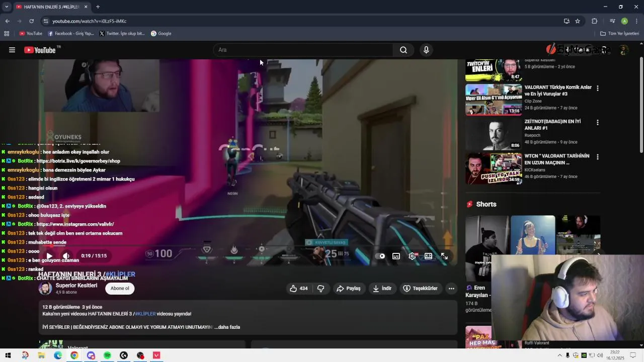This screenshot has width=644, height=362.
Task: Play the video with play button
Action: tap(49, 256)
